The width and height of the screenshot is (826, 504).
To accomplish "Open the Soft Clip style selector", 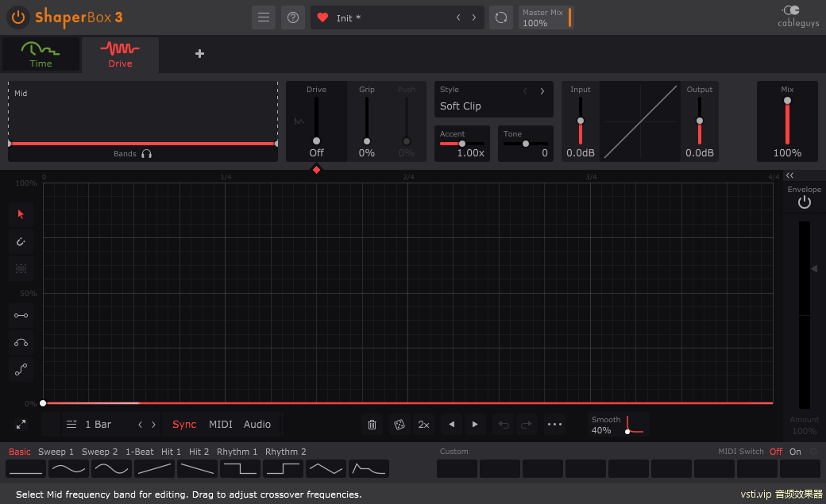I will click(461, 106).
